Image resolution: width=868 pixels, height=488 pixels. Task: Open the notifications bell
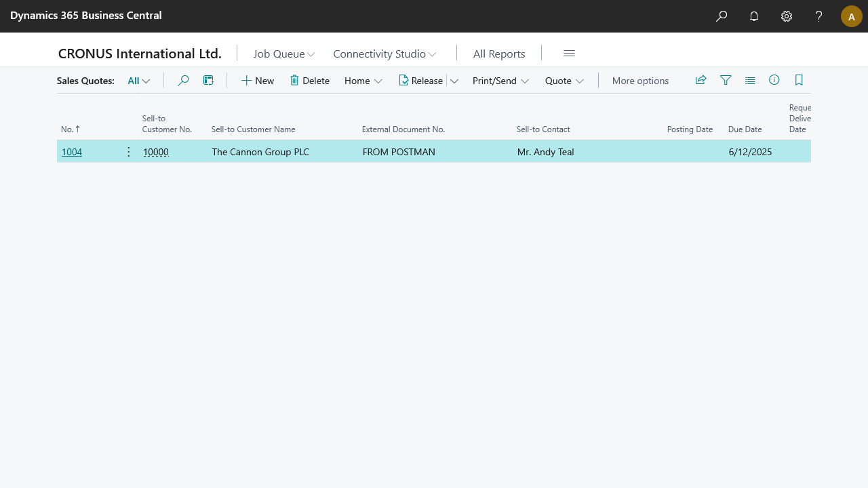click(x=754, y=16)
